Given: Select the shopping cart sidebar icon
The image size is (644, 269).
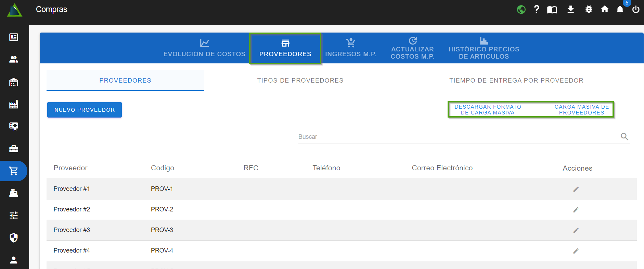Looking at the screenshot, I should click(x=14, y=171).
